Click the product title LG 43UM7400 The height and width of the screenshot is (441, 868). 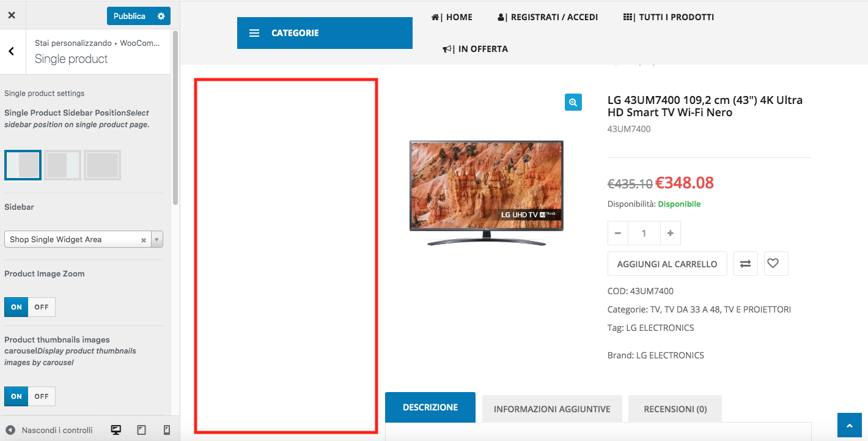705,106
